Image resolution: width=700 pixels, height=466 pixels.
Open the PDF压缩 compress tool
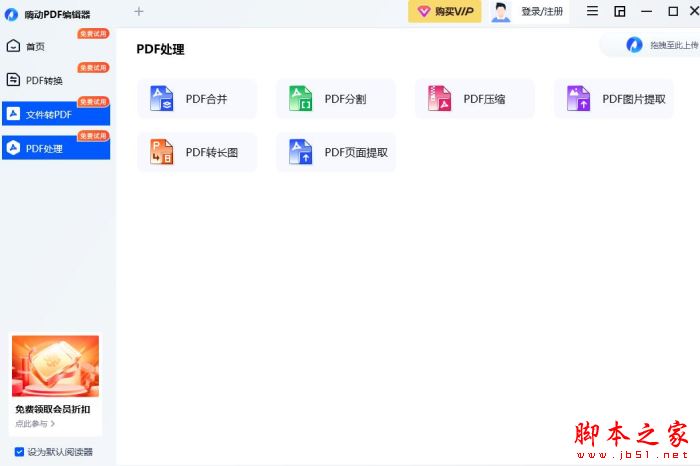[x=475, y=99]
